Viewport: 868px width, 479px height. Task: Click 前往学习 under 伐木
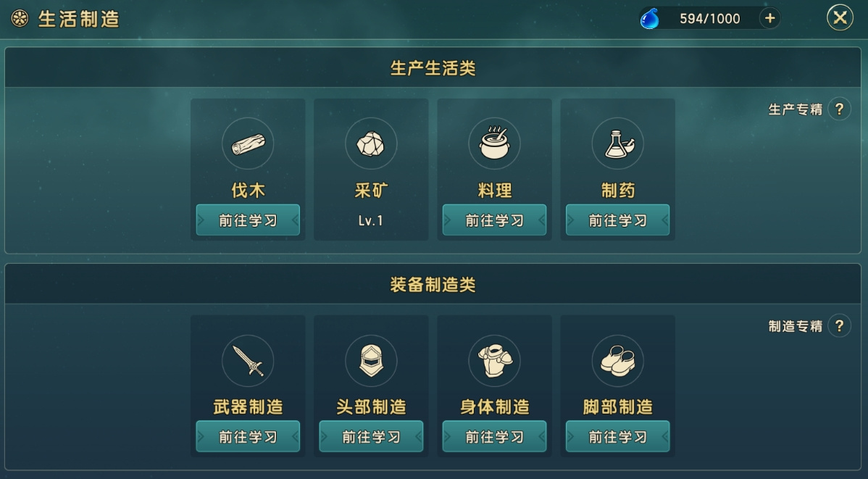(248, 220)
